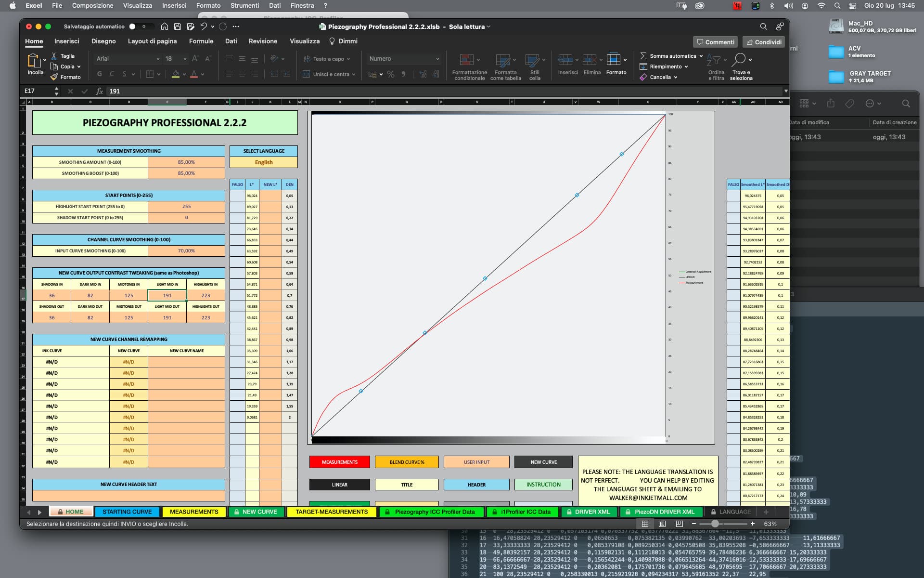The width and height of the screenshot is (924, 578).
Task: Click the zoom slider handle in status bar
Action: [715, 524]
